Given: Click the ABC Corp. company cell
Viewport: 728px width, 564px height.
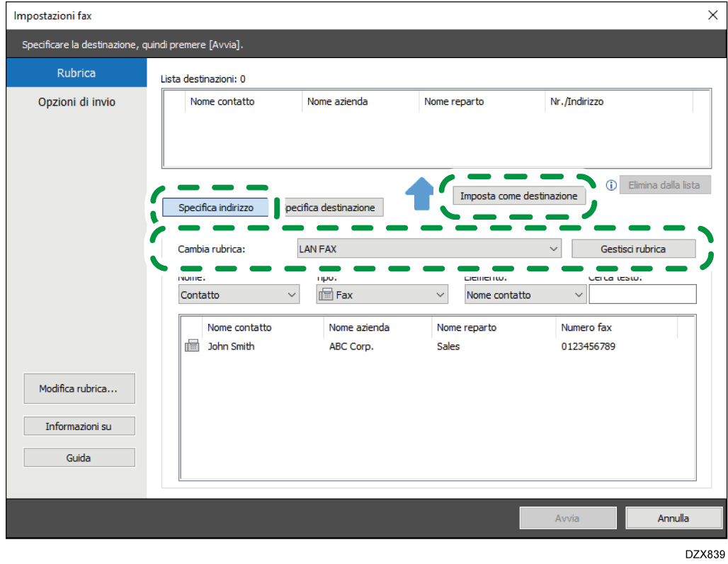Looking at the screenshot, I should pyautogui.click(x=351, y=346).
